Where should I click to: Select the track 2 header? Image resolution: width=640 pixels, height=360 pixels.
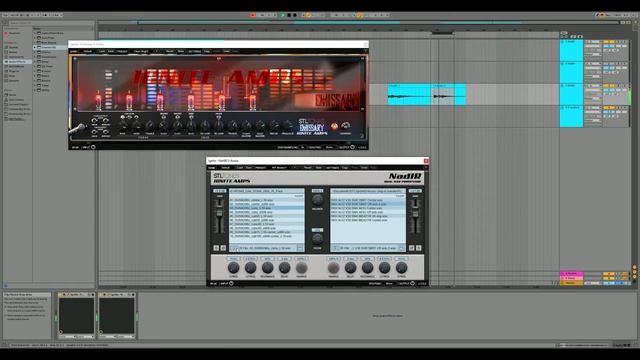click(x=571, y=73)
